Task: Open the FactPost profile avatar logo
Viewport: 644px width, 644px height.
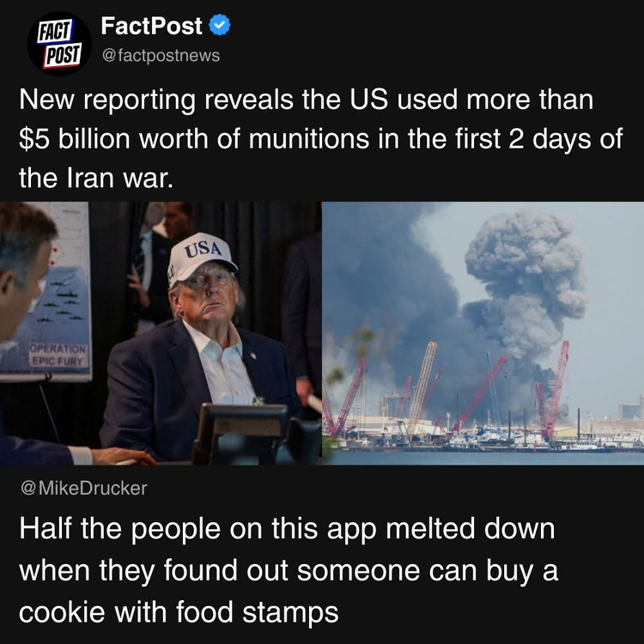Action: click(x=59, y=44)
